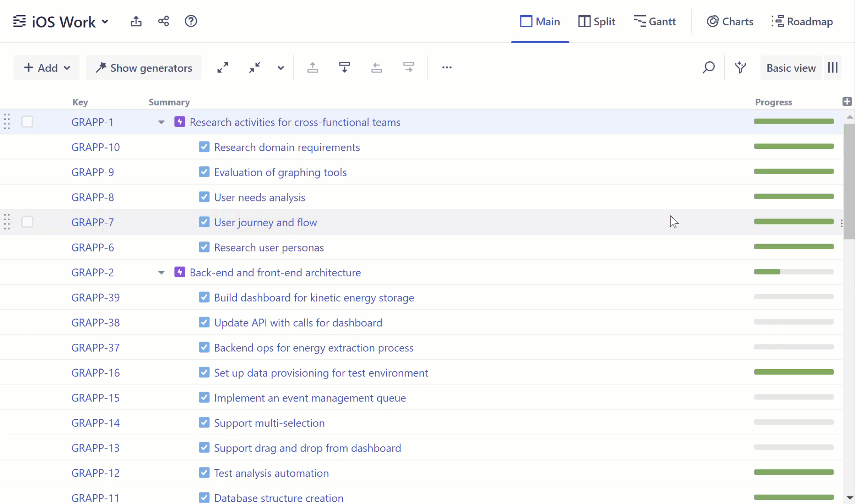Open the GRAPP-39 issue key link

[96, 298]
